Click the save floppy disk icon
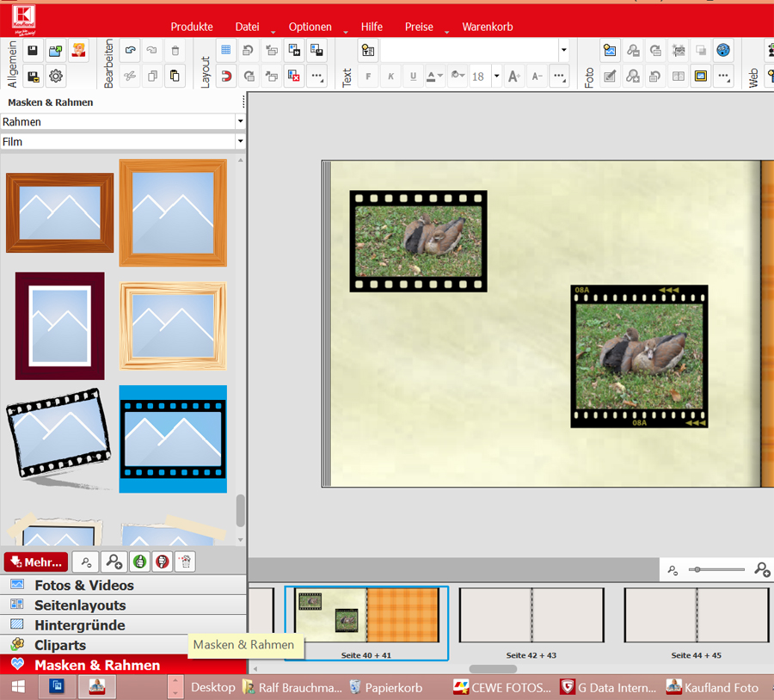The width and height of the screenshot is (774, 700). [33, 51]
